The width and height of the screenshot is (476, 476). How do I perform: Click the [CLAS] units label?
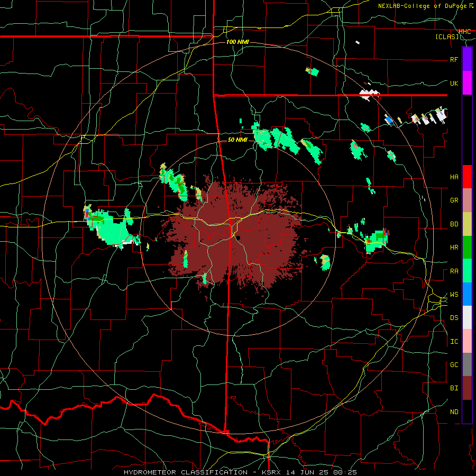(x=447, y=37)
